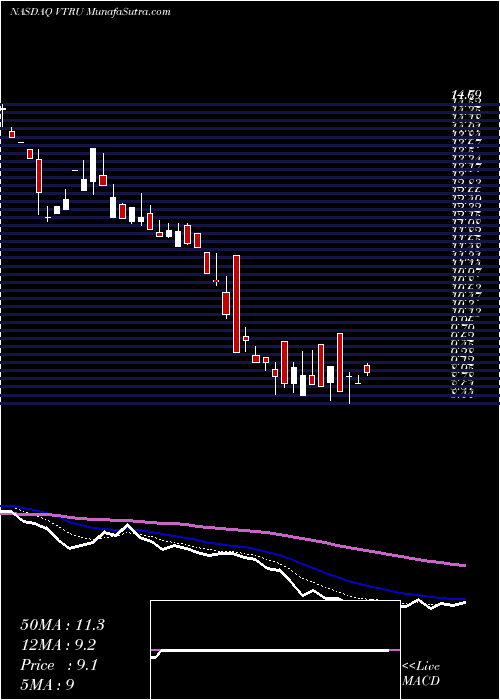Click the <<Live MACD label
500x700 pixels.
[421, 674]
